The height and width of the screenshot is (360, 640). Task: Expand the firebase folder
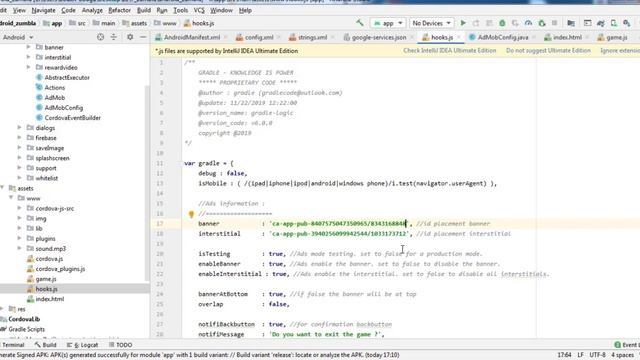(x=19, y=138)
